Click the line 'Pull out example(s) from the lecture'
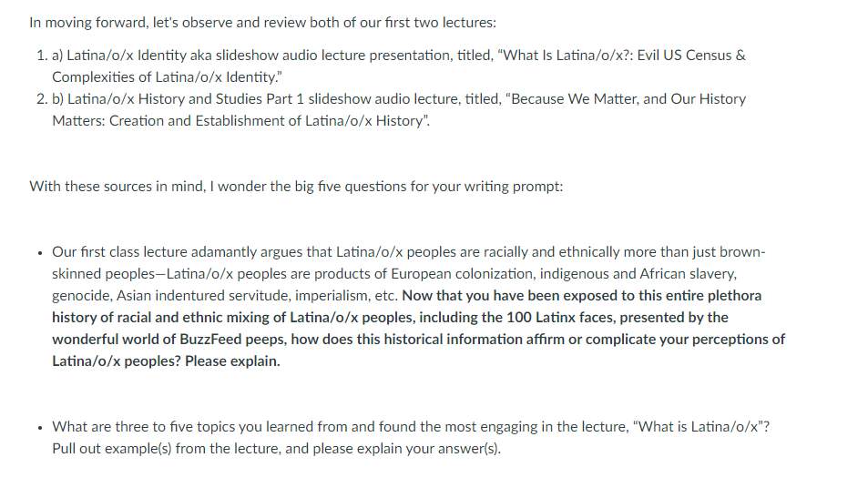Image resolution: width=868 pixels, height=498 pixels. pyautogui.click(x=276, y=448)
